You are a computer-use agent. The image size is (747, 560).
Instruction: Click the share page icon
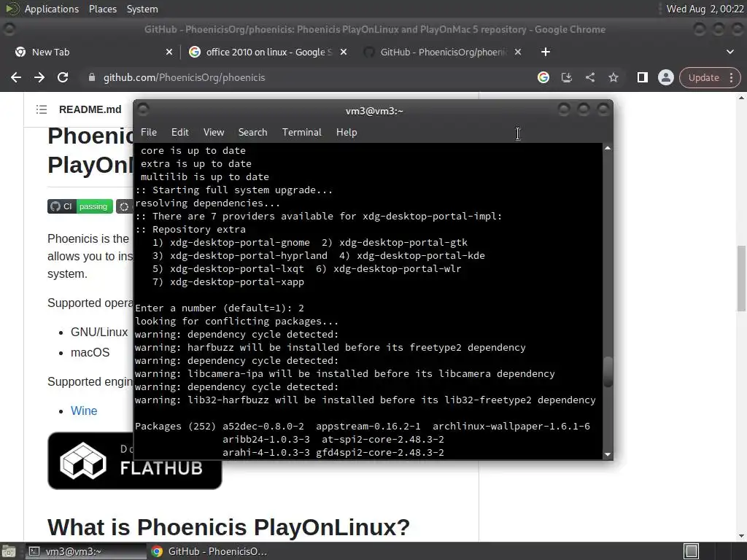coord(589,77)
